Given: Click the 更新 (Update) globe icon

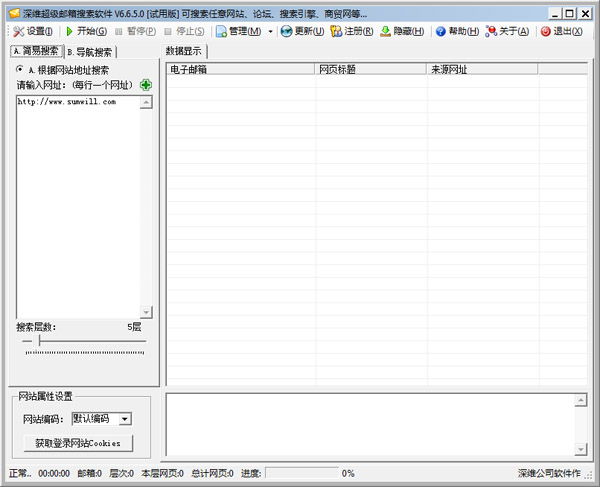Looking at the screenshot, I should click(287, 31).
